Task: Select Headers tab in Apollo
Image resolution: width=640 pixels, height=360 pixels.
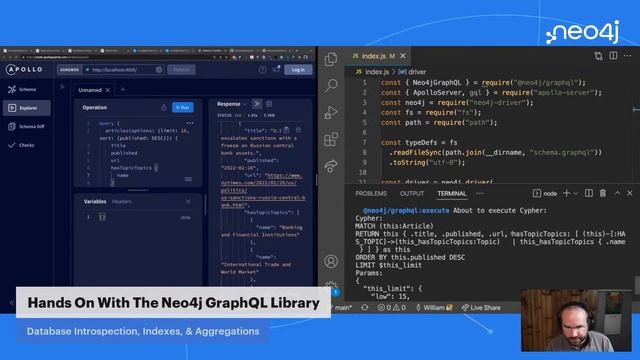Action: pyautogui.click(x=122, y=202)
